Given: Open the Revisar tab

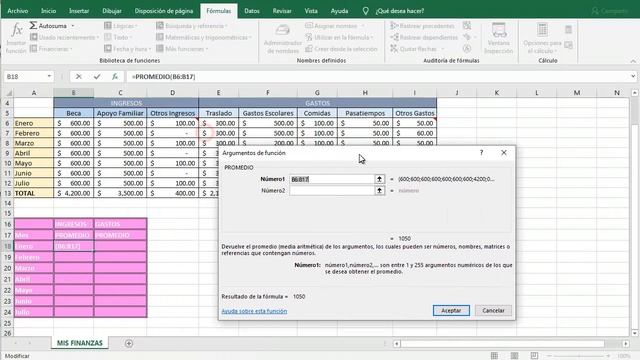Looking at the screenshot, I should click(282, 11).
